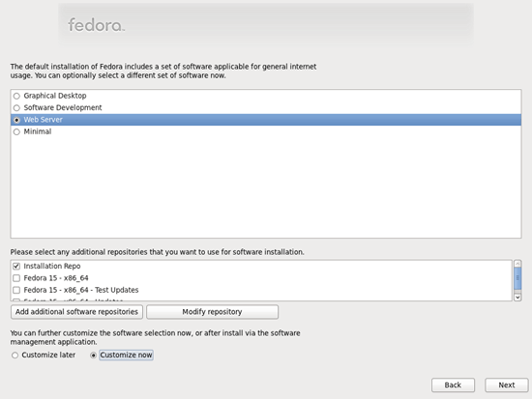Click the Web Server label text
The image size is (532, 399).
(44, 120)
